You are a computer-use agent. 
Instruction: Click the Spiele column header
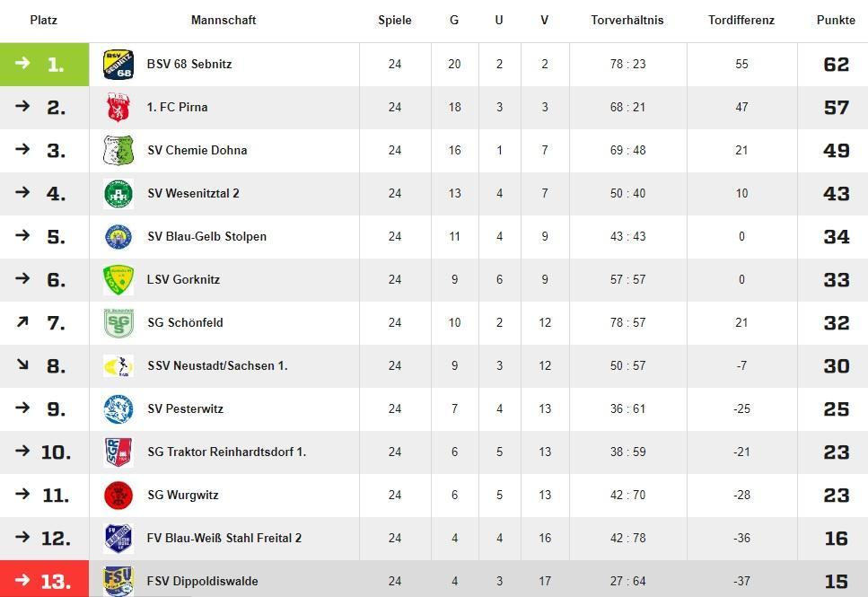click(x=395, y=20)
